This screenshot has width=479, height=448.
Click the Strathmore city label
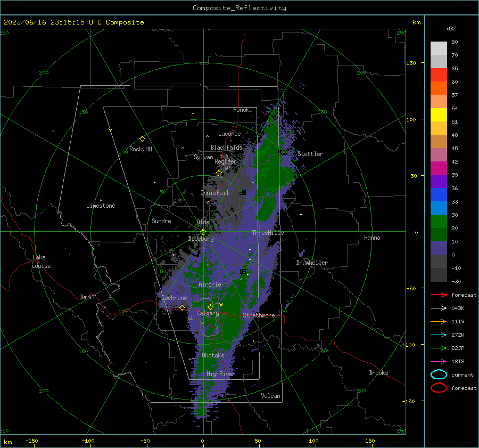(x=259, y=315)
